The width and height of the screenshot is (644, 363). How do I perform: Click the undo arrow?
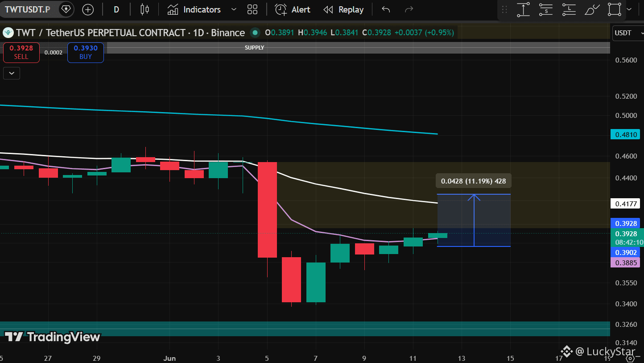tap(386, 9)
